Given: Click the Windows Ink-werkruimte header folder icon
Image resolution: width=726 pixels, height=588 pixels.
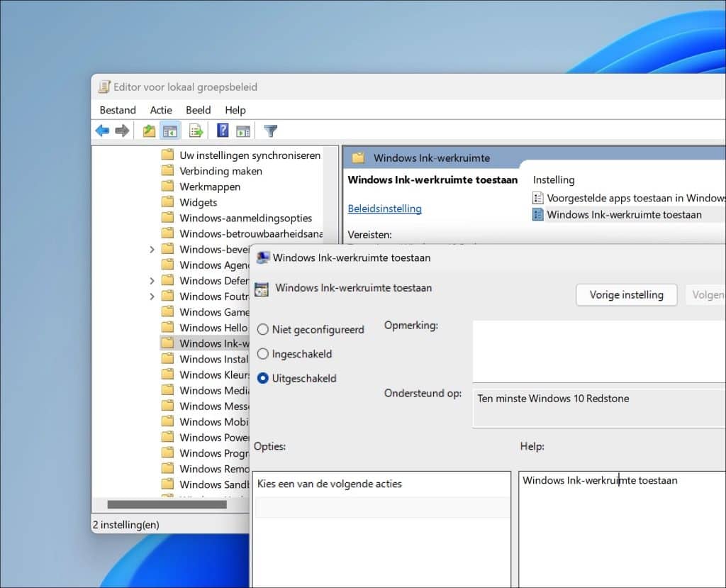Looking at the screenshot, I should [358, 157].
